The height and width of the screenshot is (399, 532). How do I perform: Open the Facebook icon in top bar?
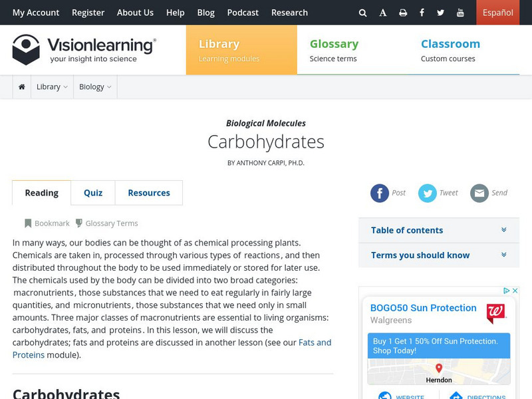pyautogui.click(x=422, y=13)
